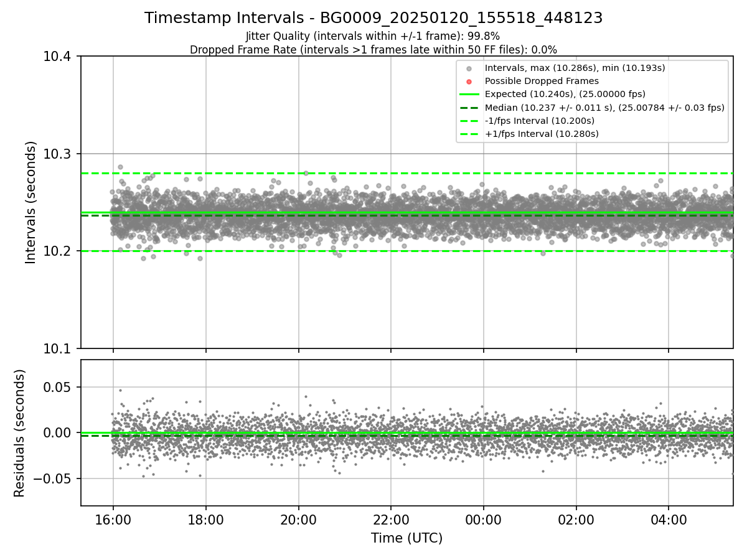The image size is (747, 560).
Task: Select the Dropped Frame Rate 0.0% subtitle line
Action: pos(374,49)
